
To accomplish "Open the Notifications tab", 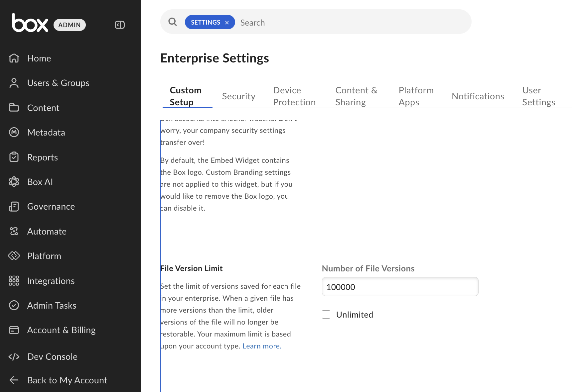I will coord(478,96).
